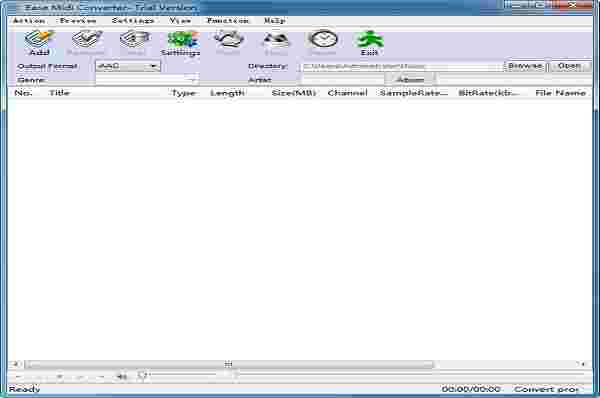Click the '00:00/00:00' time display
This screenshot has height=398, width=600.
coord(471,390)
